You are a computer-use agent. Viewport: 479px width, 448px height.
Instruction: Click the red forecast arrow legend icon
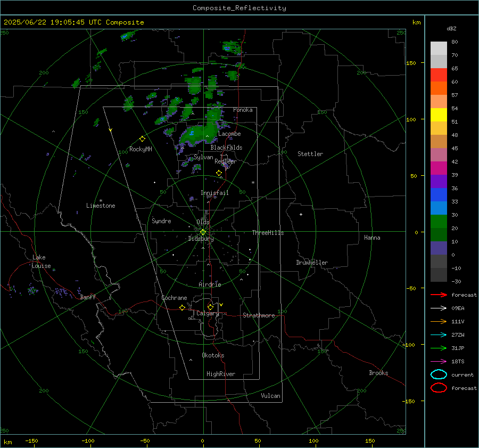pos(439,295)
